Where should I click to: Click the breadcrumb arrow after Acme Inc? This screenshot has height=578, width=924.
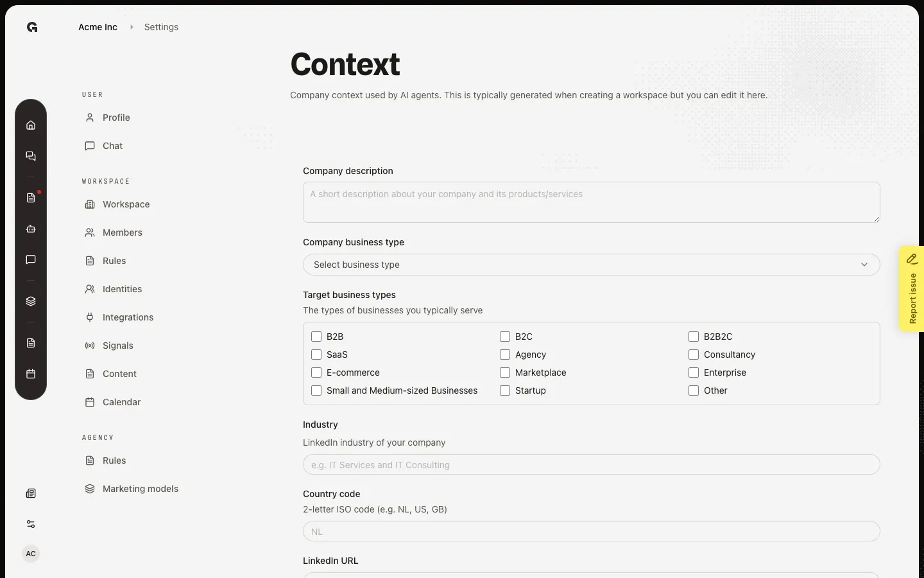pyautogui.click(x=132, y=27)
